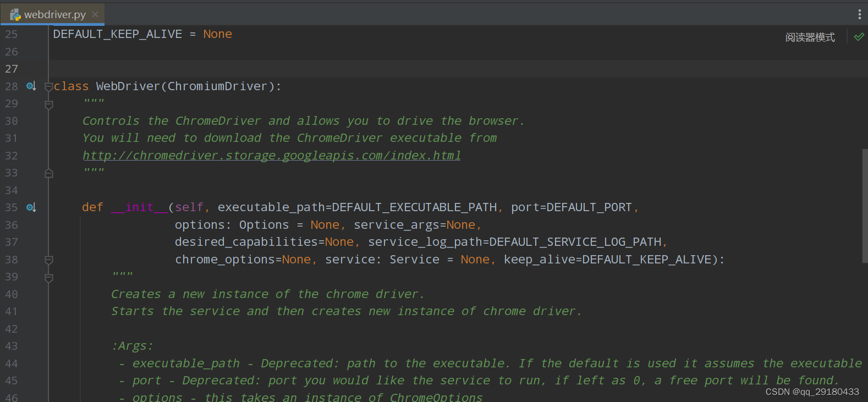This screenshot has width=868, height=402.
Task: Click the __init__ method name
Action: (x=139, y=207)
